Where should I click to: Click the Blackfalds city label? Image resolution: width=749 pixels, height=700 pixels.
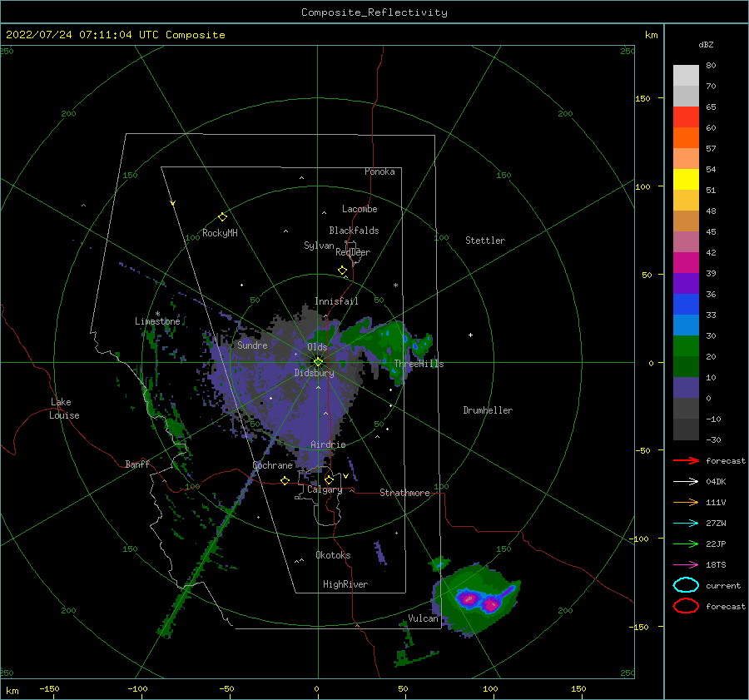pyautogui.click(x=354, y=231)
